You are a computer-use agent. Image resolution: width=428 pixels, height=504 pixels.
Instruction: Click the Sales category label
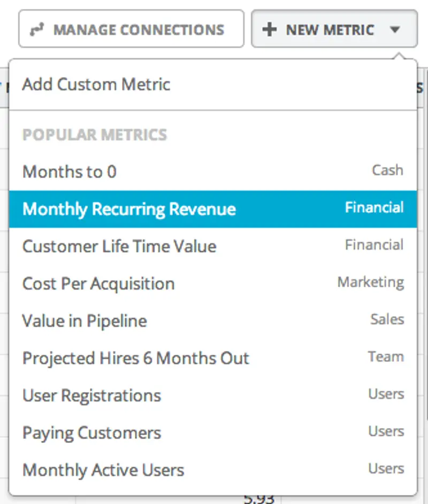[x=387, y=319]
